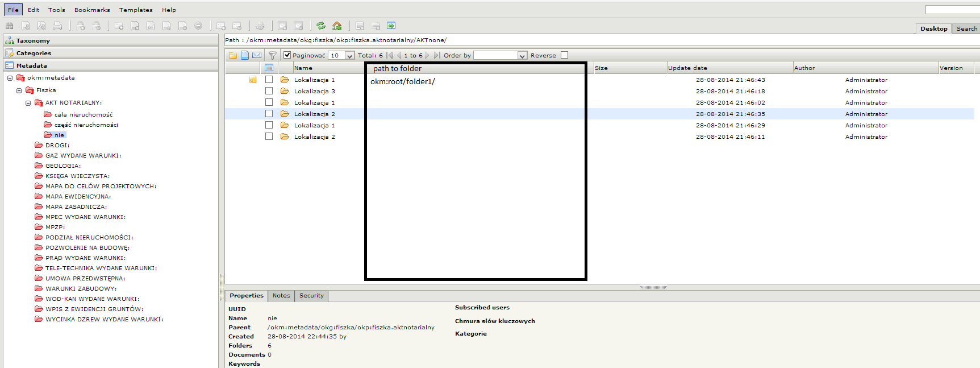Viewport: 980px width, 368px height.
Task: Sort the list by Author column
Action: 866,68
